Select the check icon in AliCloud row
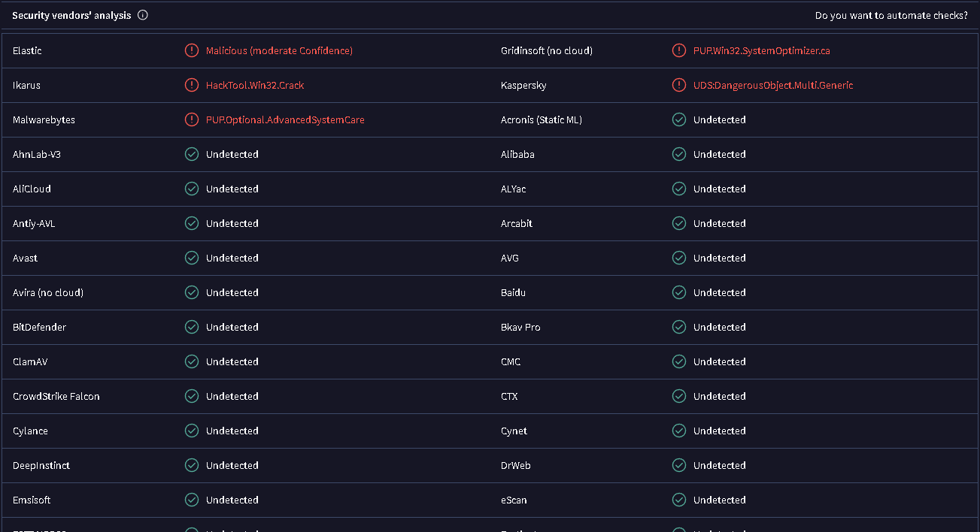This screenshot has width=980, height=532. tap(192, 189)
